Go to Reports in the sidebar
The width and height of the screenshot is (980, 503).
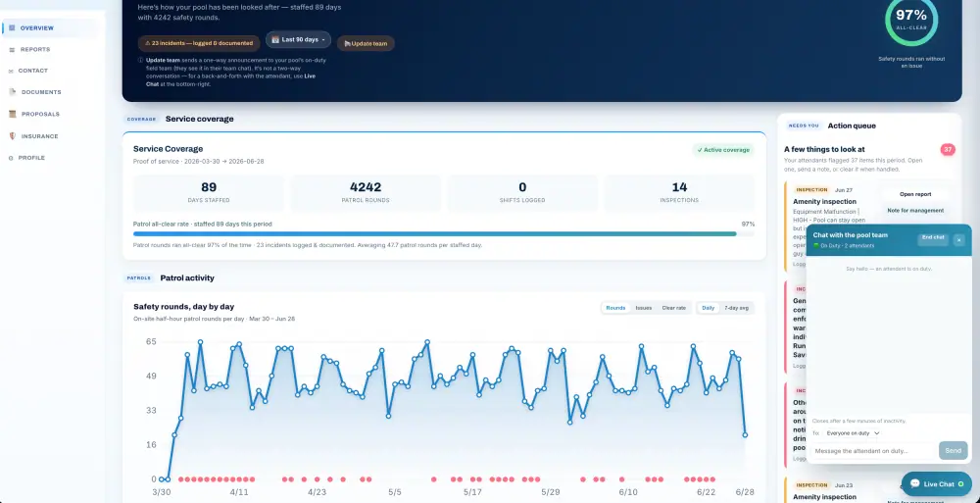pos(35,49)
